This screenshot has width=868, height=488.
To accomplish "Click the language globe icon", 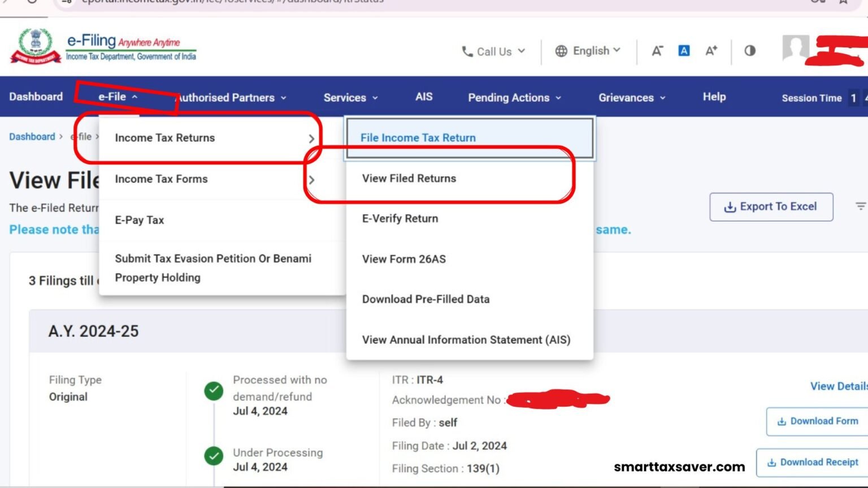I will [561, 50].
